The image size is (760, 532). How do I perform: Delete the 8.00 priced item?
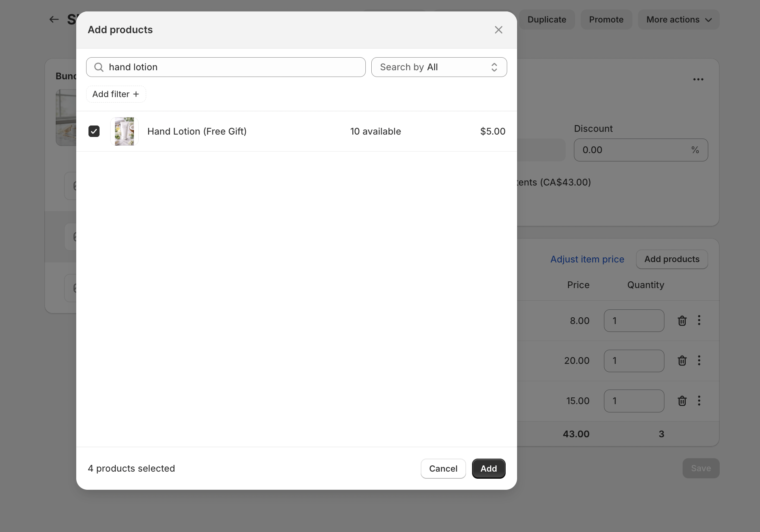682,321
